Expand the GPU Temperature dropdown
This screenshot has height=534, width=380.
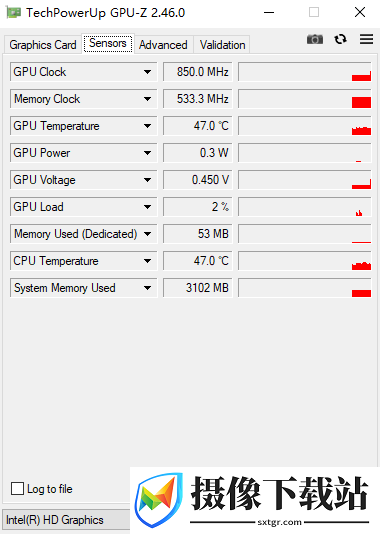[147, 126]
